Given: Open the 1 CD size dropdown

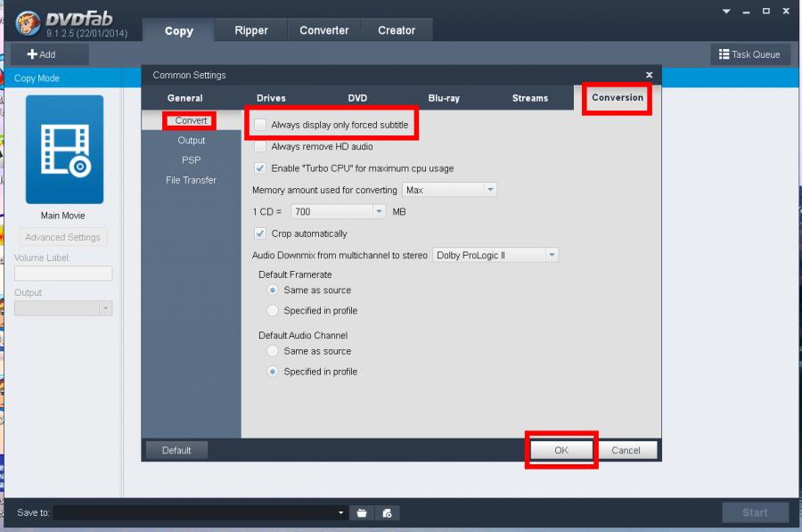Looking at the screenshot, I should (x=379, y=212).
